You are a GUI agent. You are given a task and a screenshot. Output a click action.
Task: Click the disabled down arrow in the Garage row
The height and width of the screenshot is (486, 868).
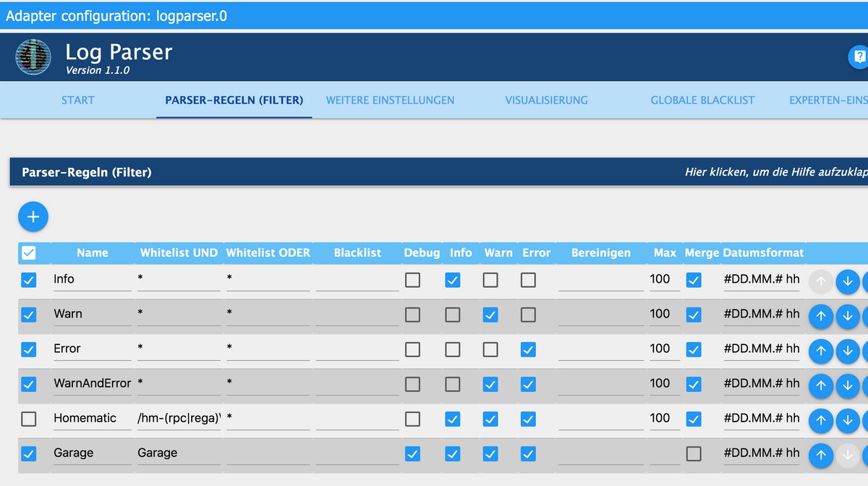[848, 455]
